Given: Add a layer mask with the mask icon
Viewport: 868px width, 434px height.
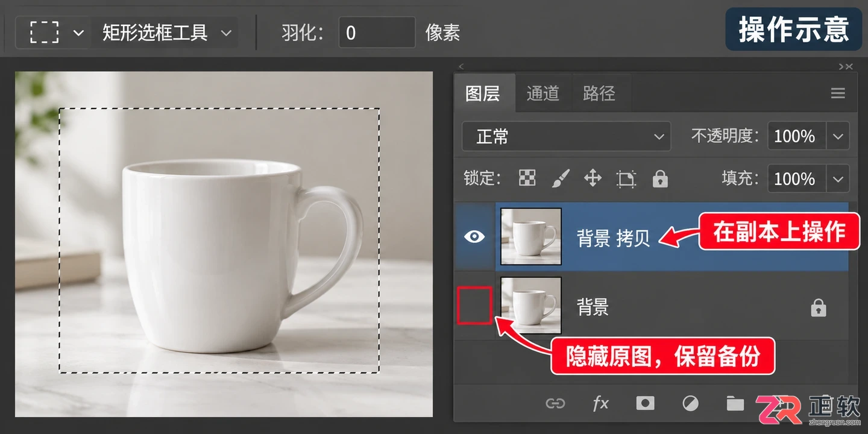Looking at the screenshot, I should (x=646, y=403).
